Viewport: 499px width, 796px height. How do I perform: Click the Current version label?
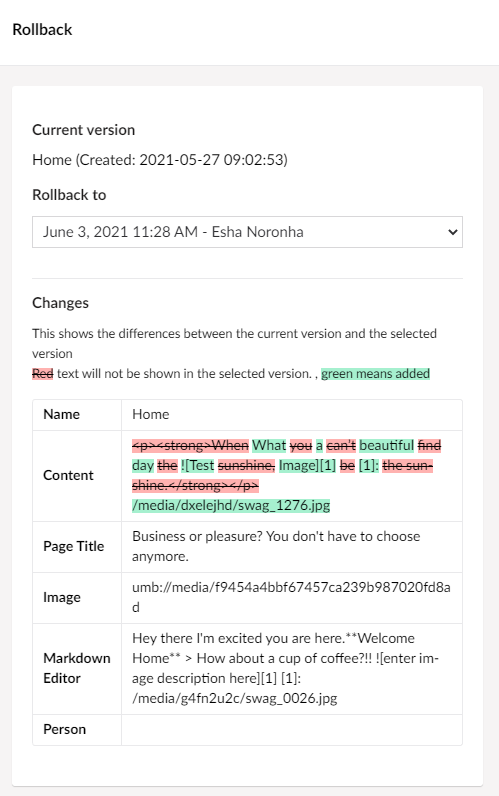click(x=83, y=130)
